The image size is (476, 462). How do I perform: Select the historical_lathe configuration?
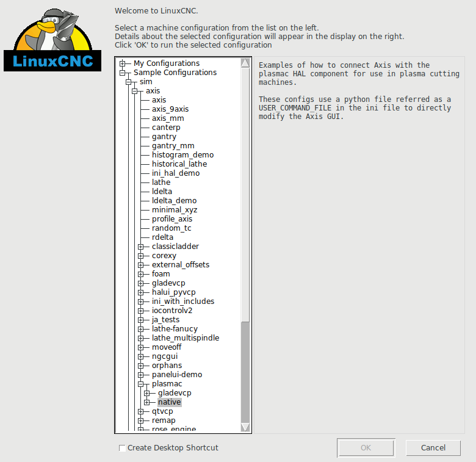tap(179, 164)
